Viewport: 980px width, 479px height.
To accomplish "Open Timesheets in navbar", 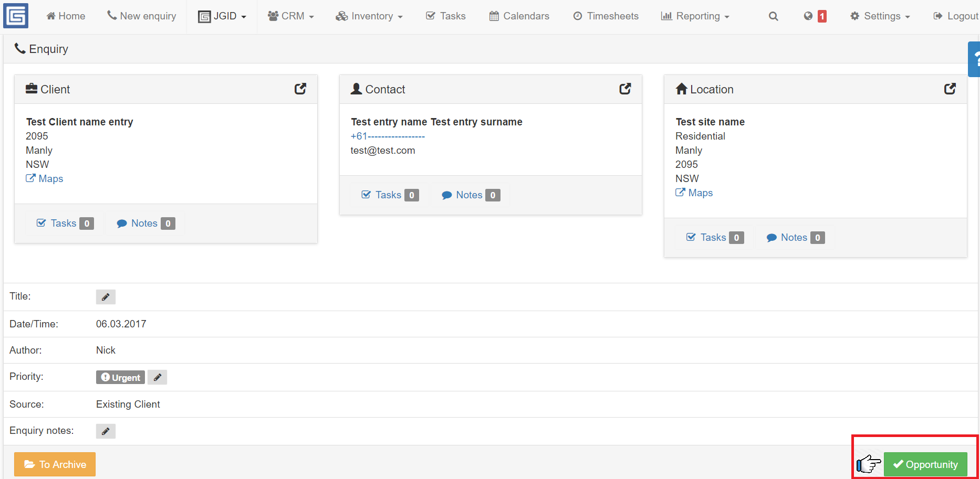I will 606,16.
